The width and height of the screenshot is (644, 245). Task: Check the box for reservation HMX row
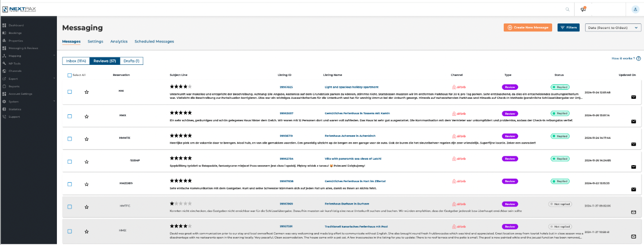click(69, 116)
